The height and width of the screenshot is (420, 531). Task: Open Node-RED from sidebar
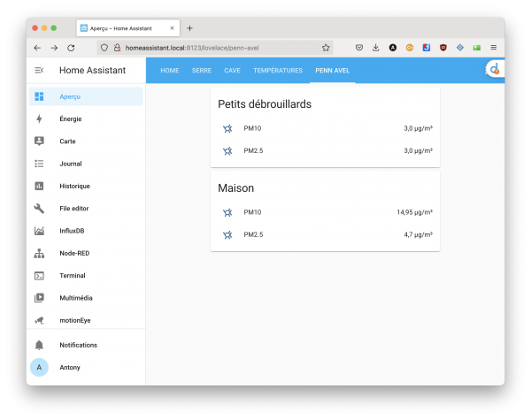(74, 254)
